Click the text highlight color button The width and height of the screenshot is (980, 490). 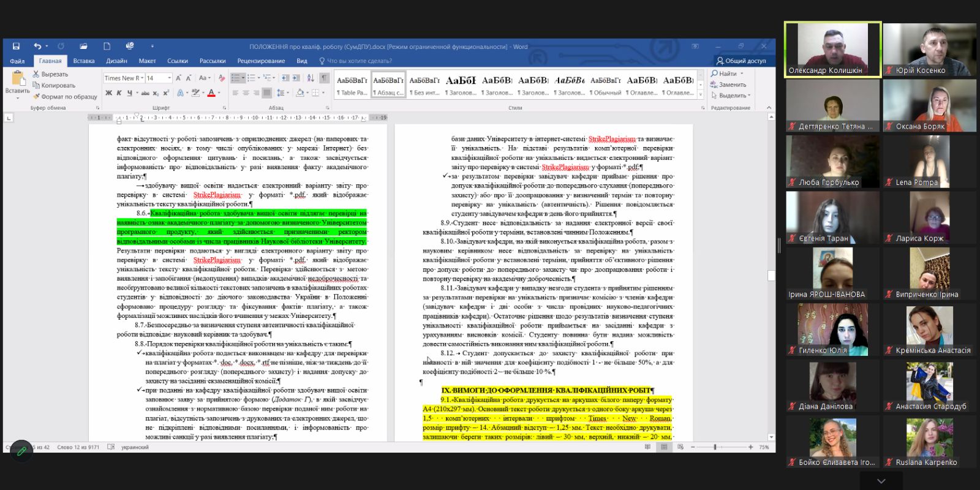pos(195,93)
